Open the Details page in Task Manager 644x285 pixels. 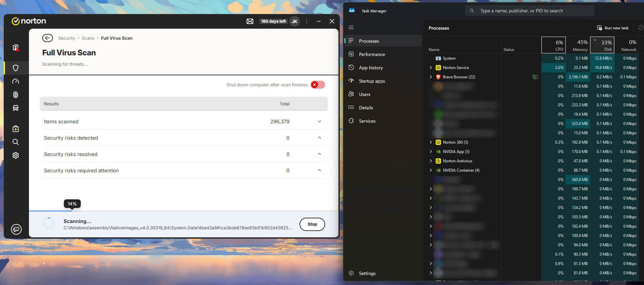tap(383, 108)
